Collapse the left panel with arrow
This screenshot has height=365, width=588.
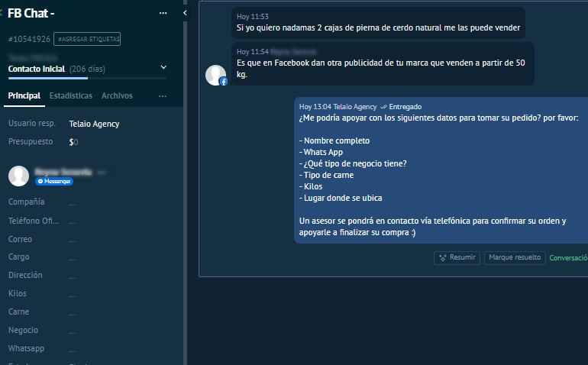click(x=185, y=13)
